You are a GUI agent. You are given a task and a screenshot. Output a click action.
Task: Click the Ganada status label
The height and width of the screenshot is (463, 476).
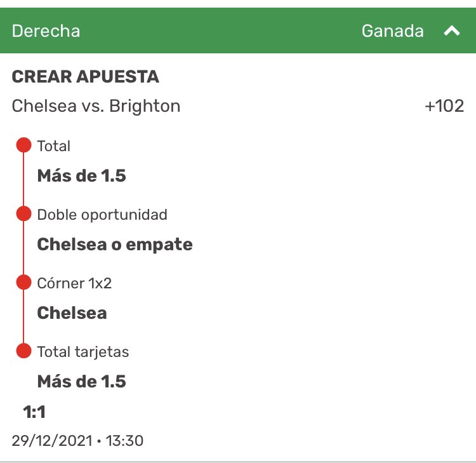(392, 31)
